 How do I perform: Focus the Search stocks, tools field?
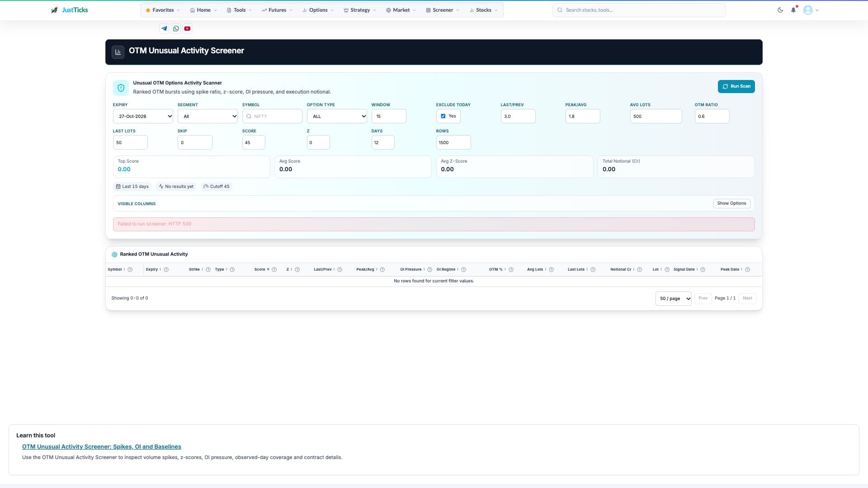[639, 10]
